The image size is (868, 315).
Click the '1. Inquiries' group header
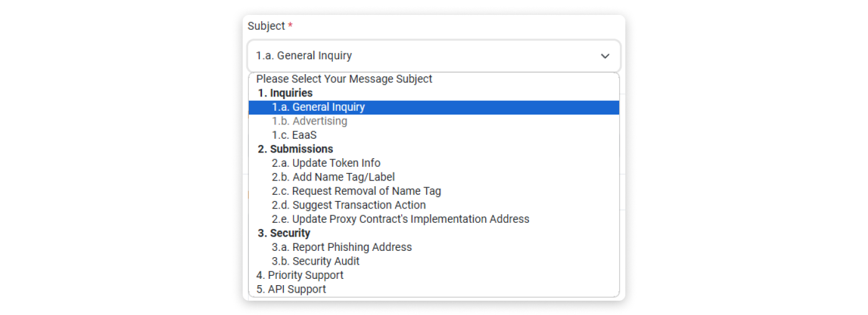[x=285, y=93]
